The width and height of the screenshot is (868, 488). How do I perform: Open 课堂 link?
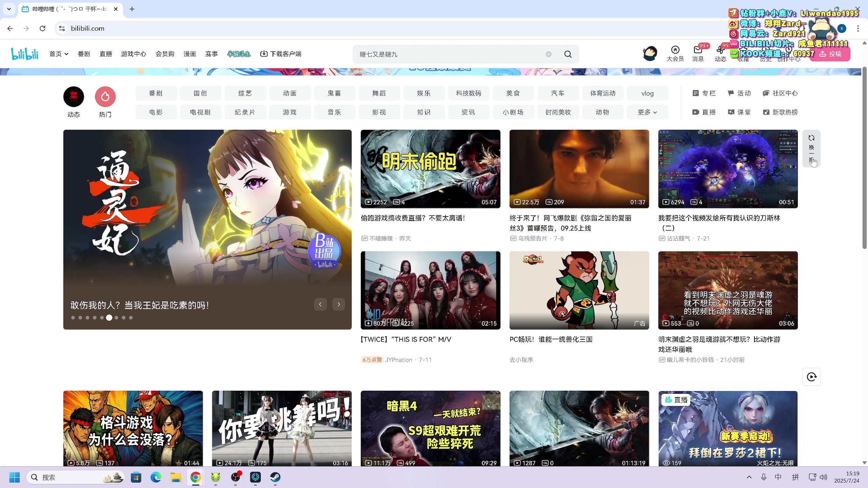tap(739, 112)
